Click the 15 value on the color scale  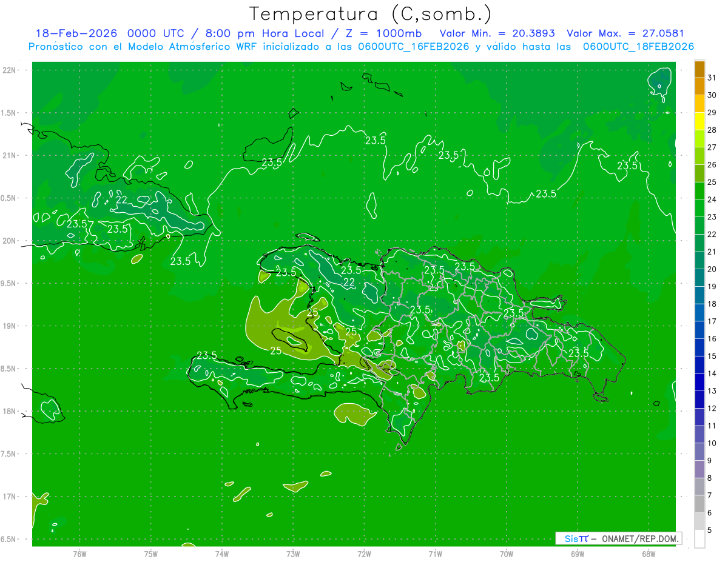(x=712, y=356)
